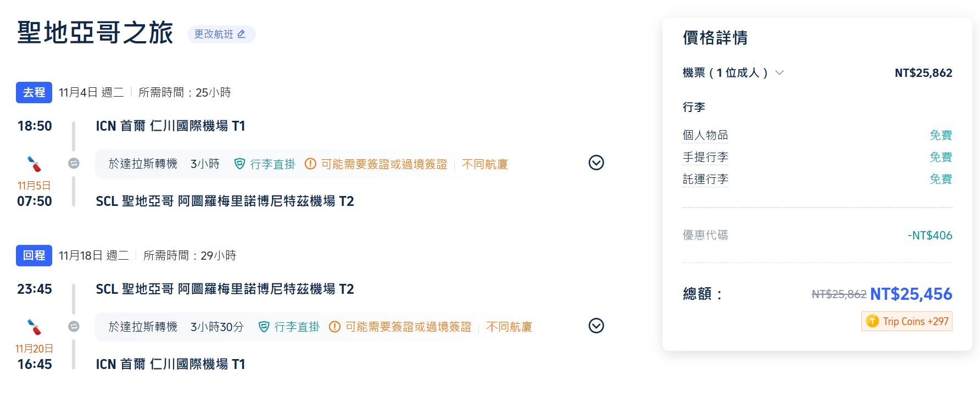Click the 託運行李 checked baggage label
This screenshot has height=414, width=980.
(x=705, y=179)
